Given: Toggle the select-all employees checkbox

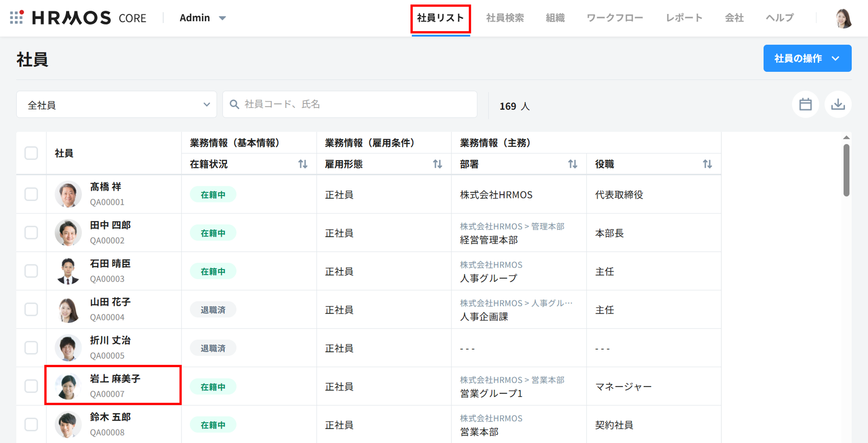Looking at the screenshot, I should pyautogui.click(x=31, y=153).
